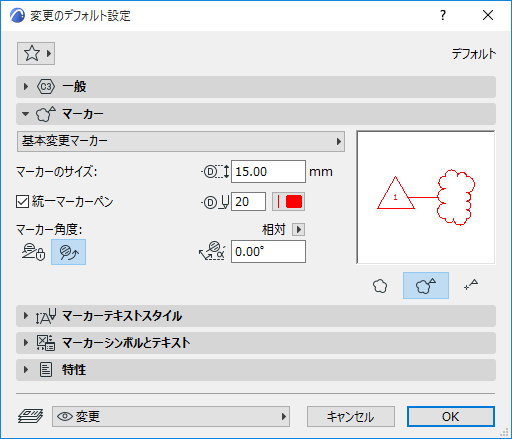Select the rotate-with-view marker angle icon
The height and width of the screenshot is (439, 512).
pyautogui.click(x=68, y=252)
